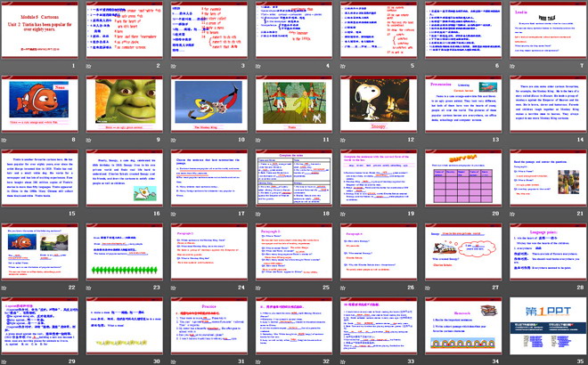Preview animation star beneath slide 24
The width and height of the screenshot is (588, 365).
173,288
